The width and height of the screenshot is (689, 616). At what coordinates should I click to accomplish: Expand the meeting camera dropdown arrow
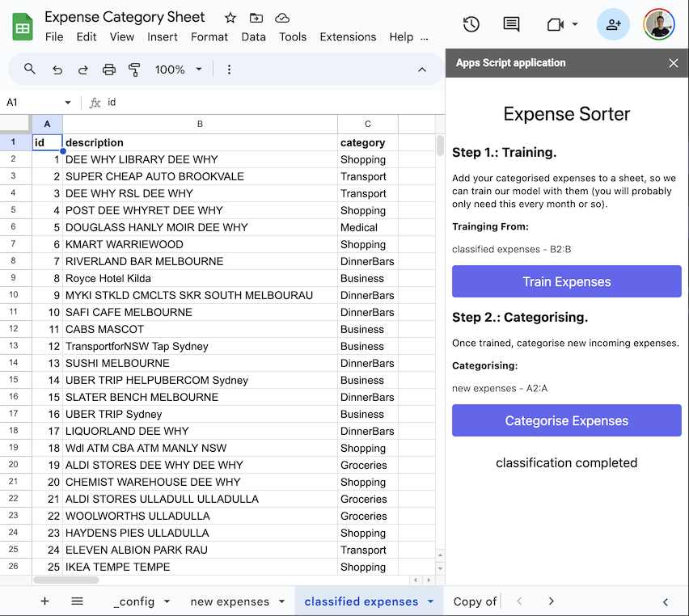tap(575, 24)
